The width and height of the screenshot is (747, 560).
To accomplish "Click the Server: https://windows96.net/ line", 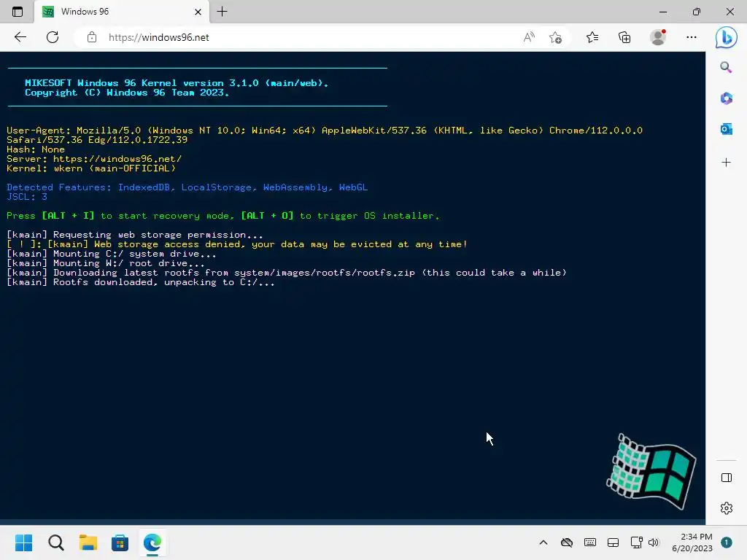I will coord(94,158).
